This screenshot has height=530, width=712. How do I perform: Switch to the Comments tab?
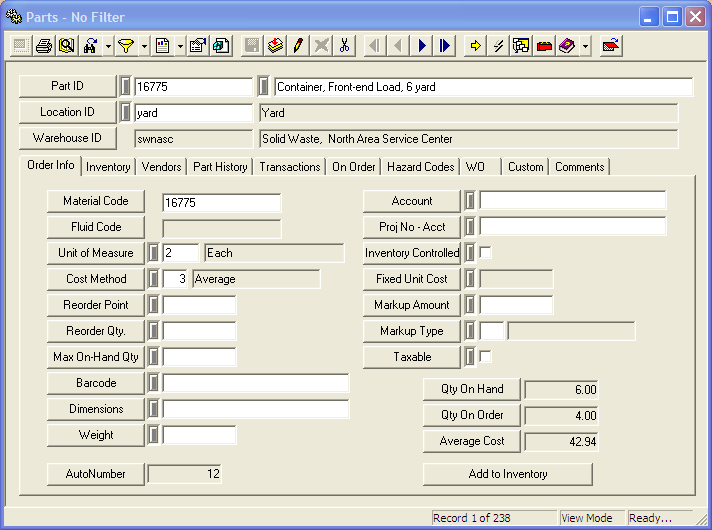(579, 167)
